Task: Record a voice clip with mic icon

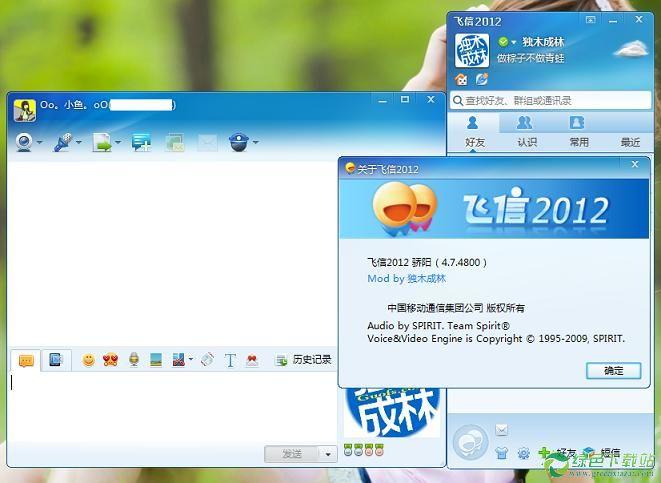Action: [134, 360]
